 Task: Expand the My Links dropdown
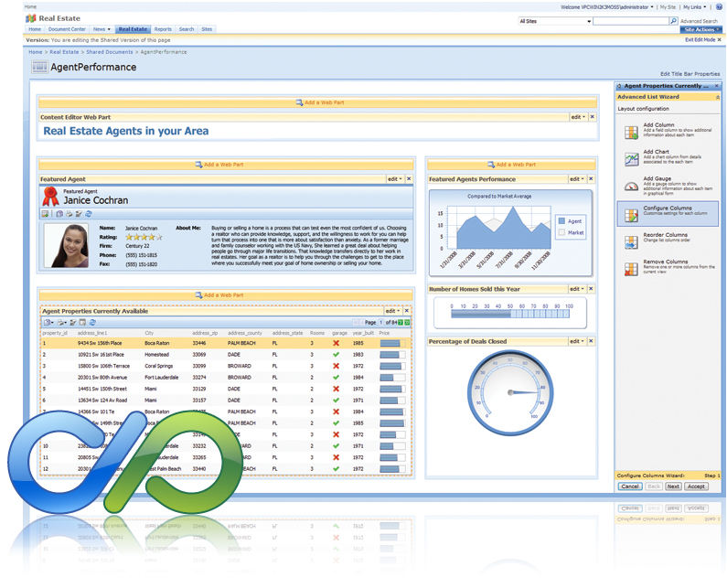coord(695,7)
